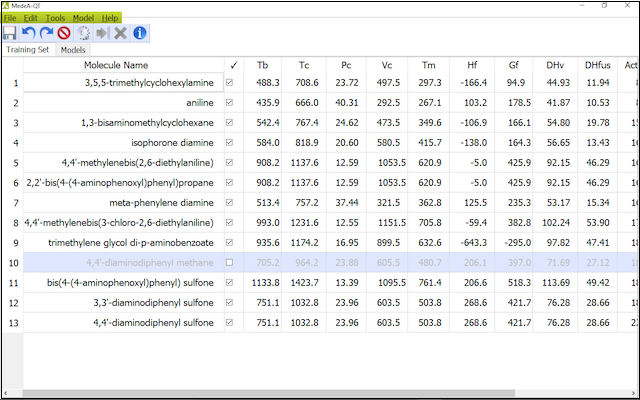Viewport: 640px width, 400px height.
Task: Open the blue Info icon
Action: click(140, 33)
